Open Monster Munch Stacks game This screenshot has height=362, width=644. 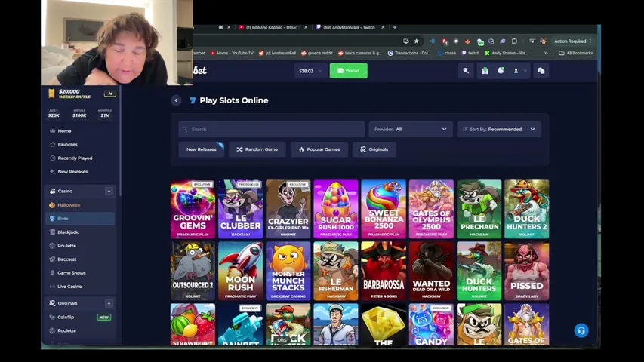click(288, 271)
